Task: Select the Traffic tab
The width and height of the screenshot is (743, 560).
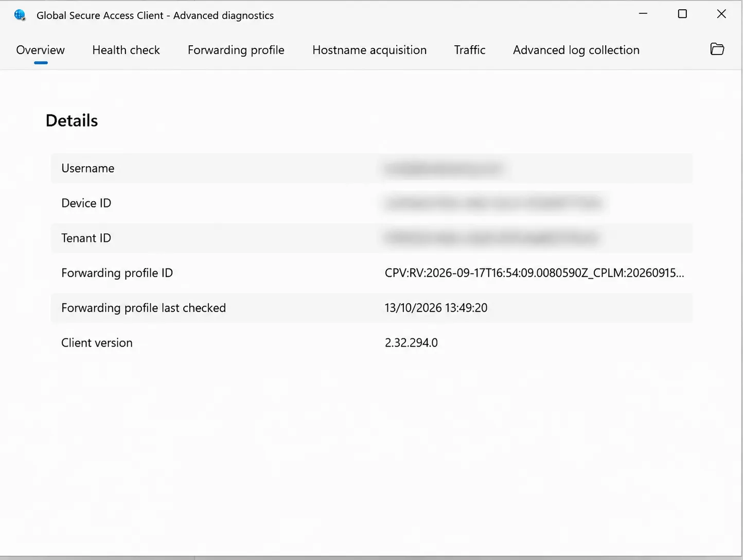Action: 470,50
